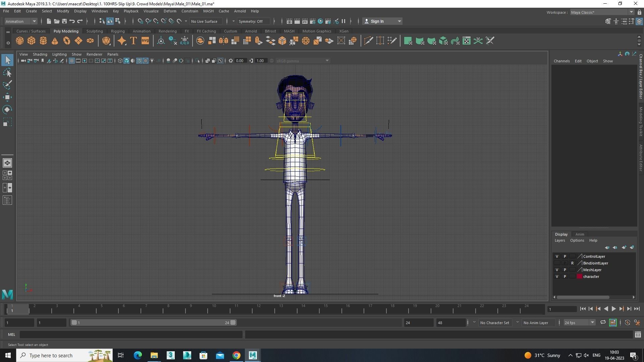Open the Animation menu set dropdown
644x362 pixels.
click(21, 21)
